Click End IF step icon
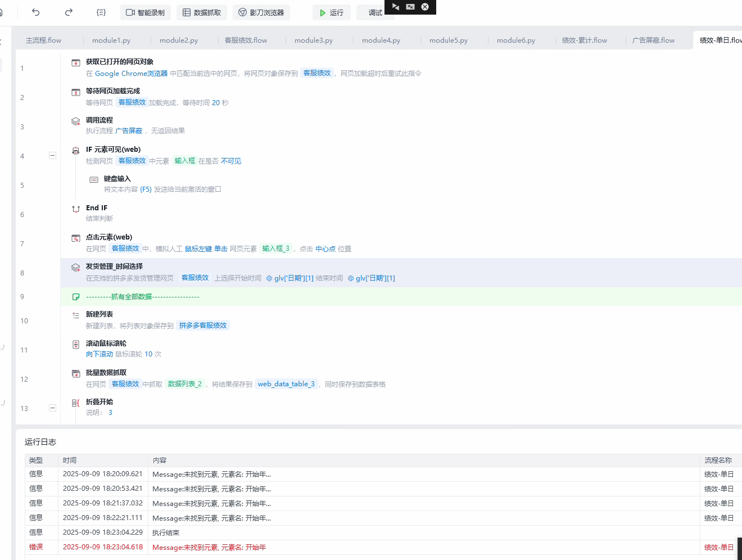Screen dimensions: 742x560 coord(76,209)
